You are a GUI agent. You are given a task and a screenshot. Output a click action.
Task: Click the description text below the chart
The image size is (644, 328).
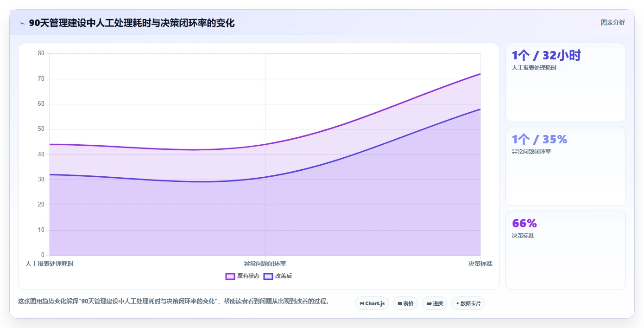click(x=174, y=302)
